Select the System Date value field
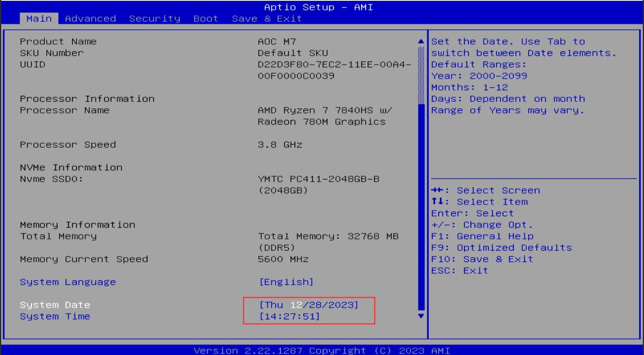Image resolution: width=644 pixels, height=355 pixels. [309, 305]
